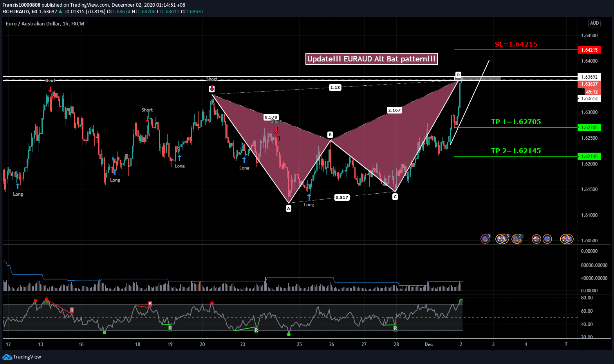The height and width of the screenshot is (364, 614).
Task: Click the FX:EURAUD symbol in header
Action: coord(16,11)
